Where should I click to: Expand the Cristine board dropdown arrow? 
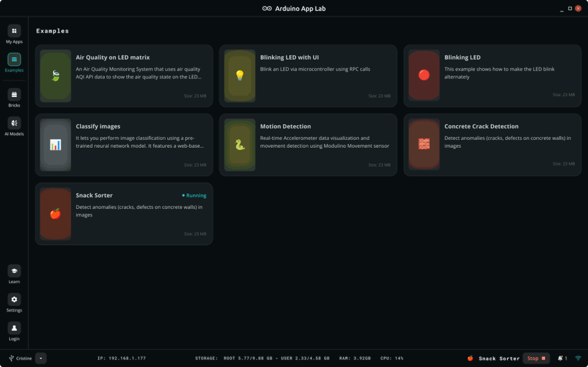point(41,358)
